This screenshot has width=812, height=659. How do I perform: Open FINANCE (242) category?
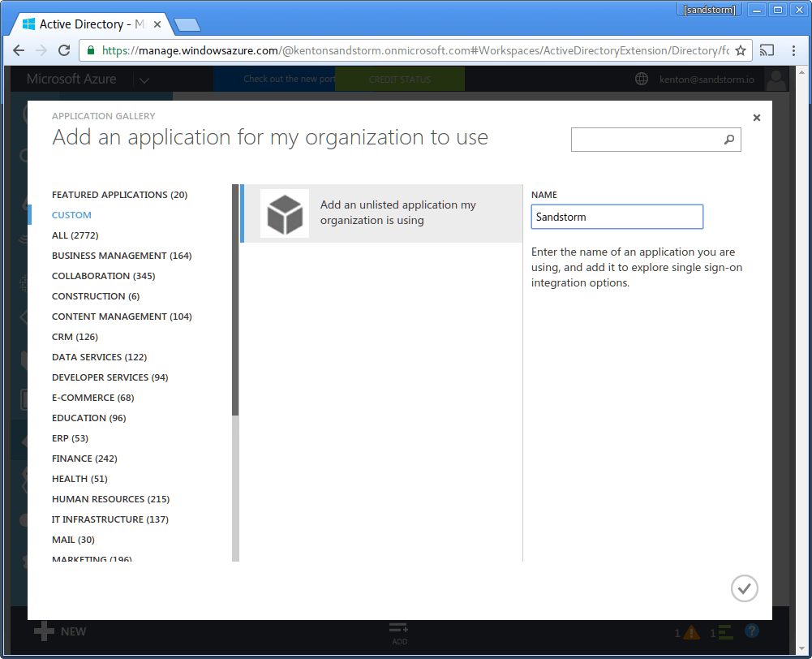pyautogui.click(x=84, y=459)
